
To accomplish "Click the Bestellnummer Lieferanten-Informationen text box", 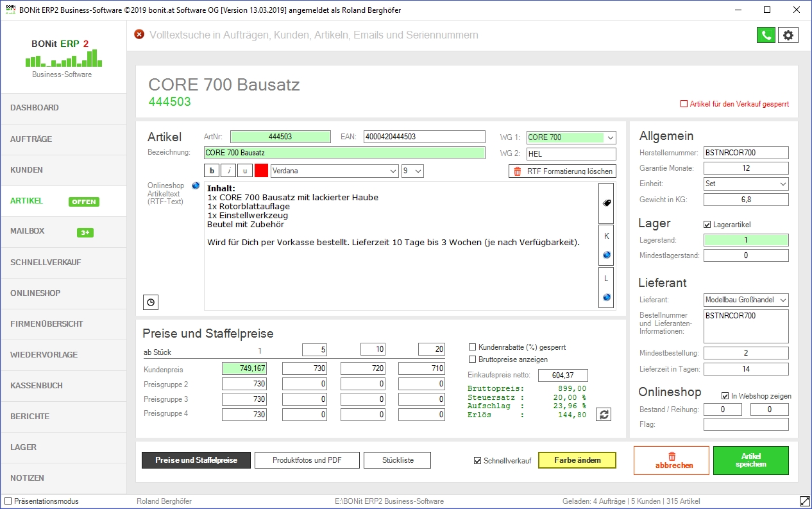I will (x=746, y=327).
